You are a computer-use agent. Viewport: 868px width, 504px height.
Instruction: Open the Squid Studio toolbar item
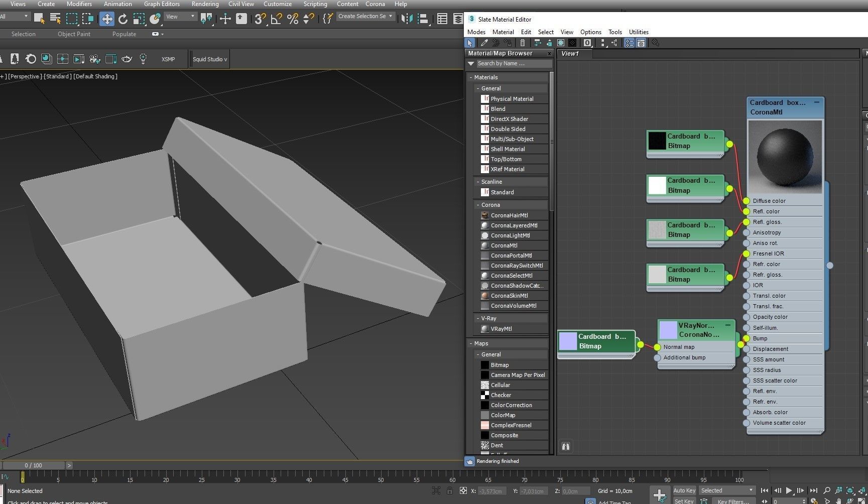click(x=210, y=59)
